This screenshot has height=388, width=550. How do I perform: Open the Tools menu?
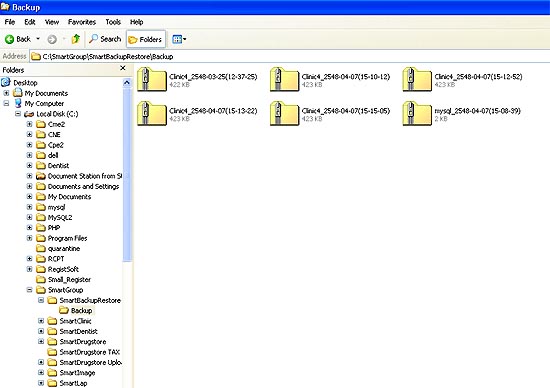113,22
